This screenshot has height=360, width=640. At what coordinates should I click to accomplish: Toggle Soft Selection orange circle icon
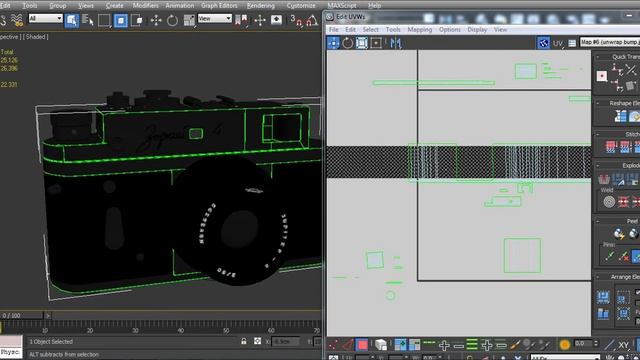pyautogui.click(x=565, y=345)
